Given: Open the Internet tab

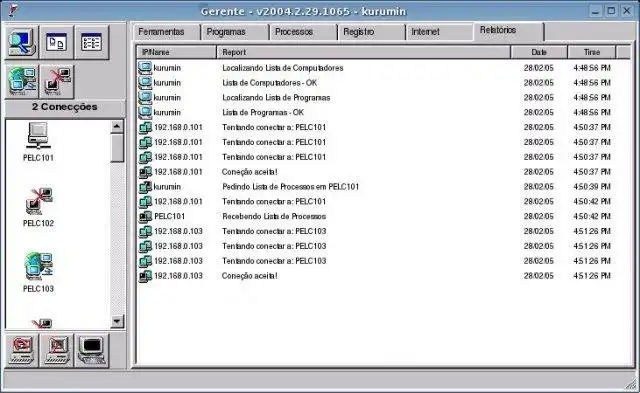Looking at the screenshot, I should [439, 32].
